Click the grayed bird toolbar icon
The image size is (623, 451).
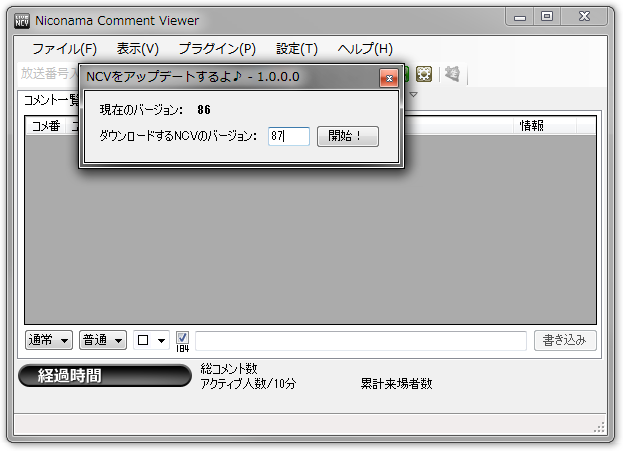(452, 74)
